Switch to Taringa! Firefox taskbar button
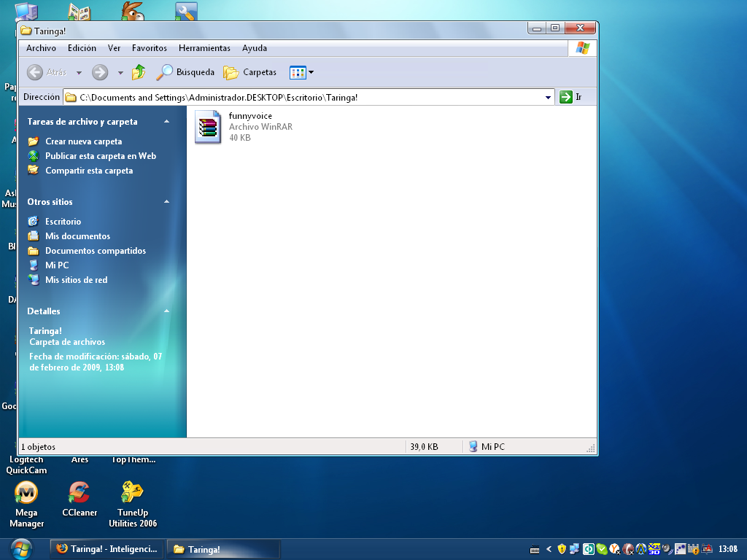 tap(107, 549)
